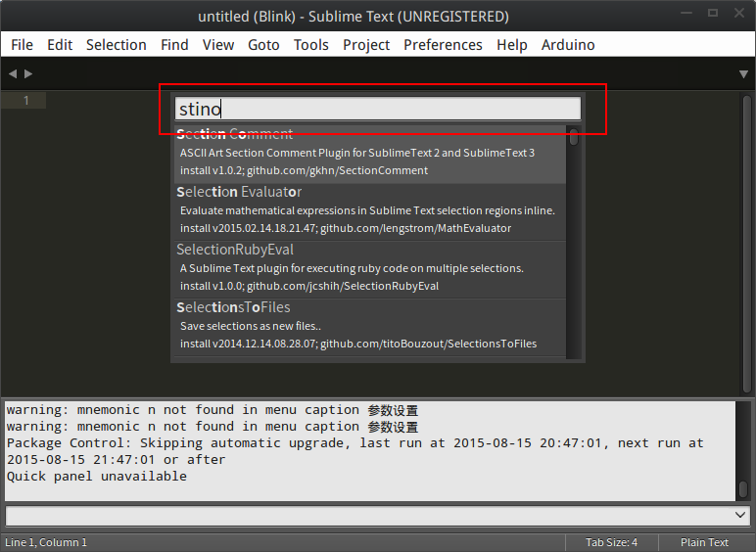The width and height of the screenshot is (756, 552).
Task: Click the next tab right arrow
Action: pyautogui.click(x=28, y=73)
